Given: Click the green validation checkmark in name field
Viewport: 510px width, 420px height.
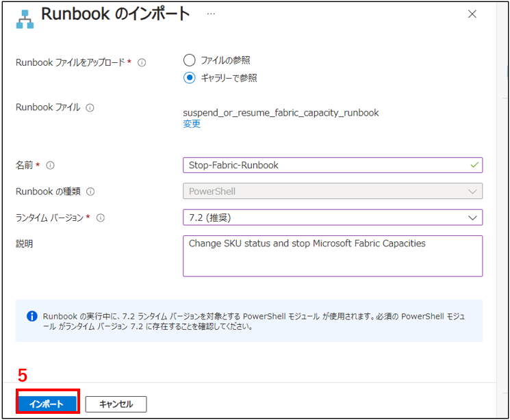Looking at the screenshot, I should [474, 165].
